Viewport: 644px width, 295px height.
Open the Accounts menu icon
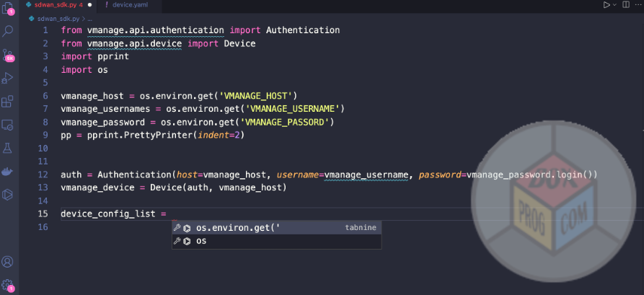[9, 262]
